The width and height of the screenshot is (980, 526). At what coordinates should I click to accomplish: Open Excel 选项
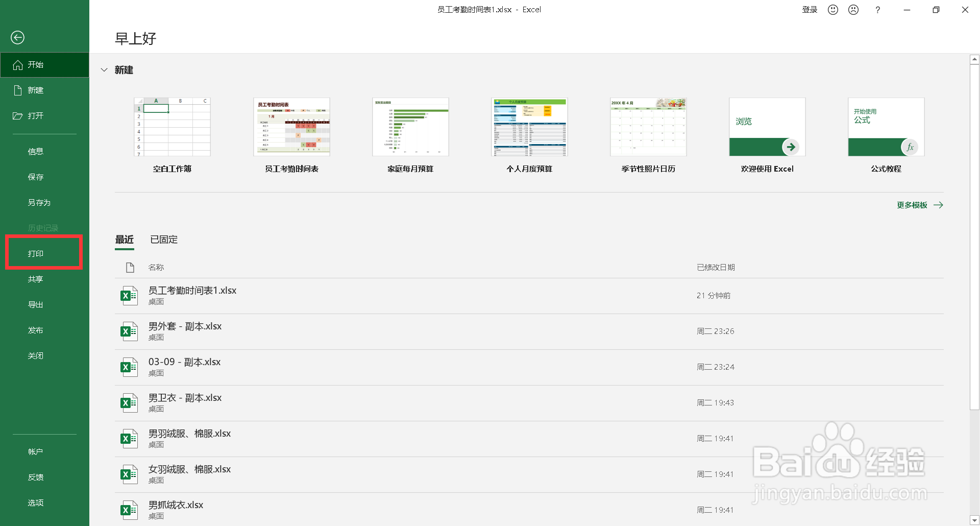pos(44,503)
